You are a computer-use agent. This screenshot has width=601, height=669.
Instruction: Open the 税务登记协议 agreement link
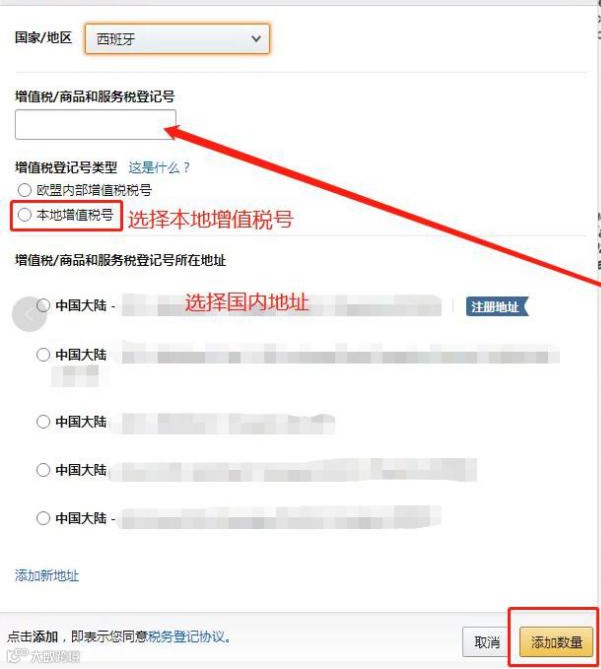(x=187, y=637)
